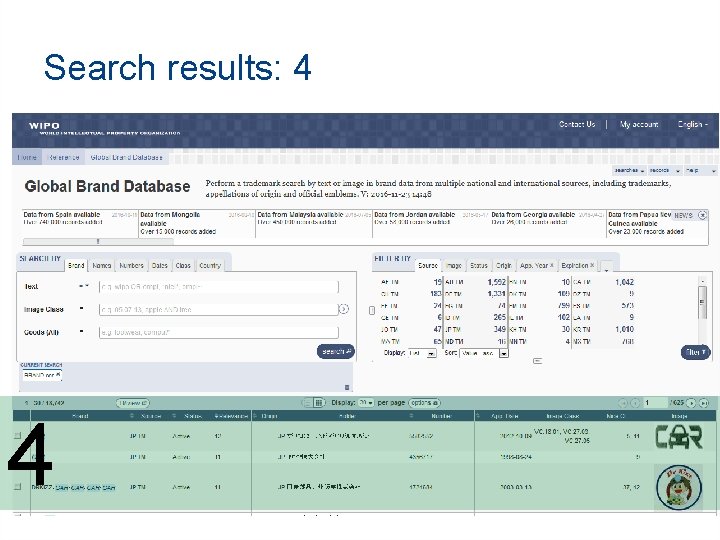Open the Brand search tab
720x540 pixels.
pos(76,265)
